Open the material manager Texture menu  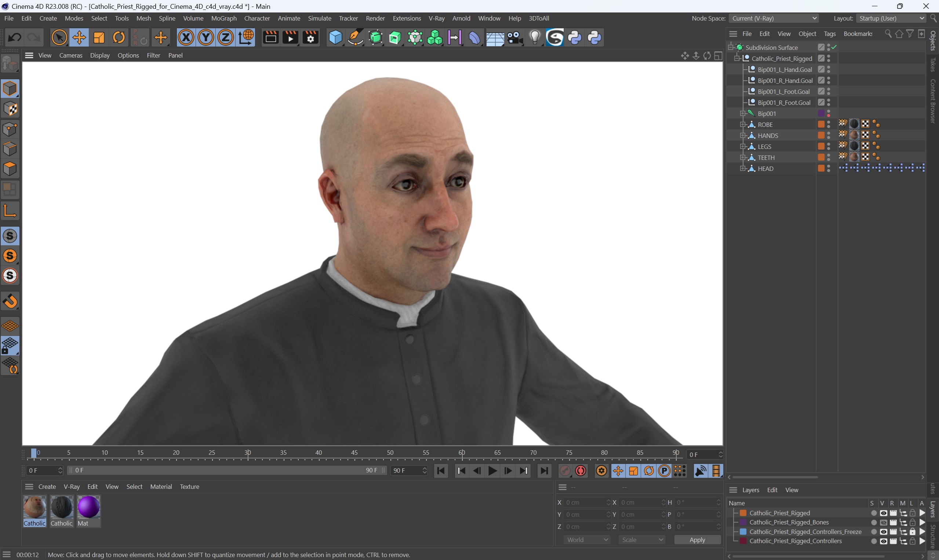coord(190,487)
